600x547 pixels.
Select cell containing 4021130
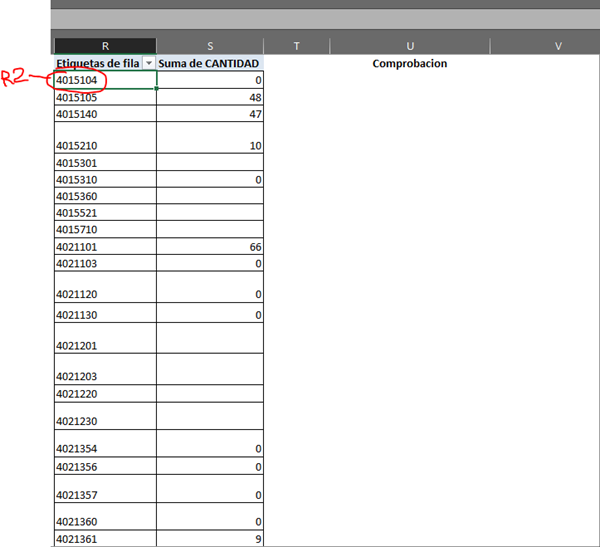pos(105,313)
